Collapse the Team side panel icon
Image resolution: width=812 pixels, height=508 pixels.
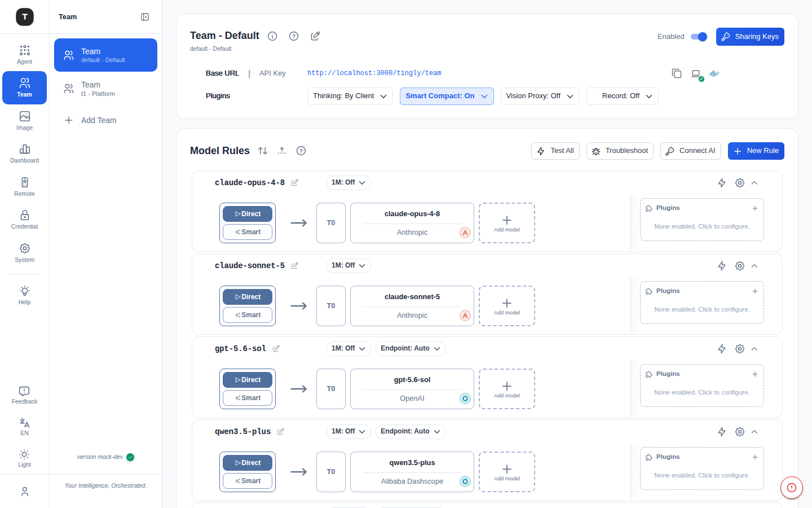click(145, 17)
